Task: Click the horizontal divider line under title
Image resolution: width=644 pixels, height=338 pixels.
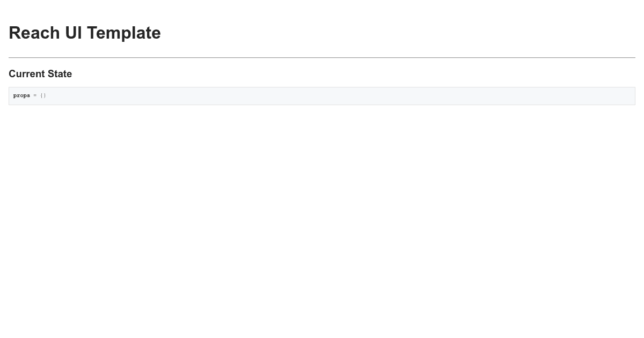Action: click(322, 57)
